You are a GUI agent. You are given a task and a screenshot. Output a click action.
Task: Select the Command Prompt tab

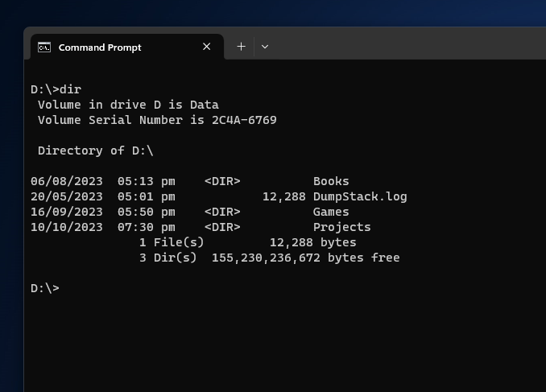[x=127, y=47]
